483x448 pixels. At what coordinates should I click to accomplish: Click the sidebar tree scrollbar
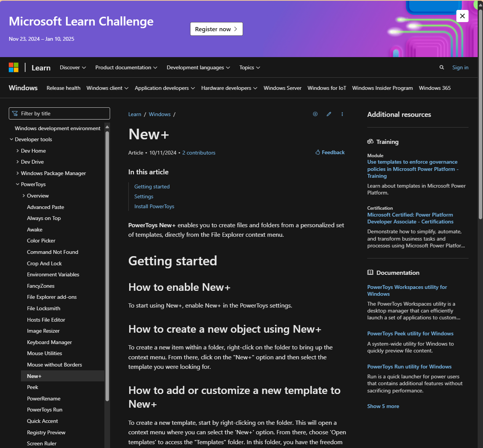107,266
